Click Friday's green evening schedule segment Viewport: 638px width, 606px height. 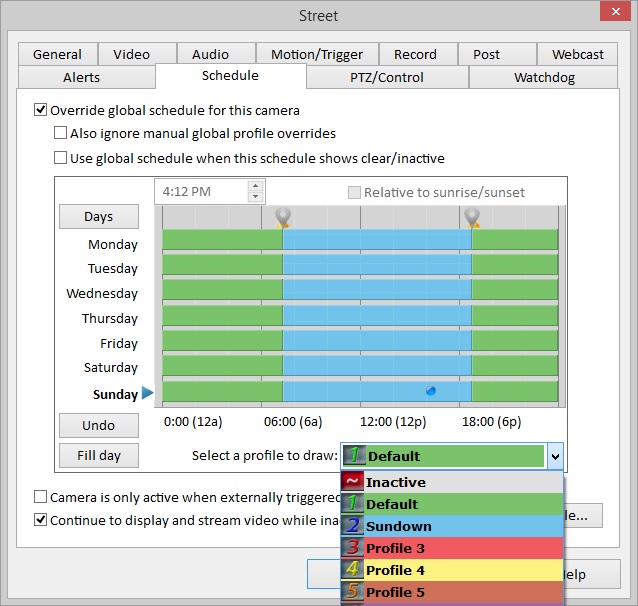[515, 340]
